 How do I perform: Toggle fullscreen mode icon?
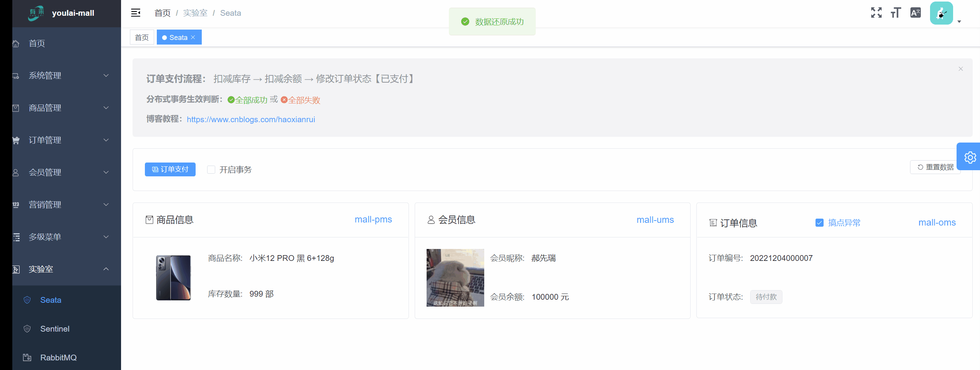[x=876, y=13]
